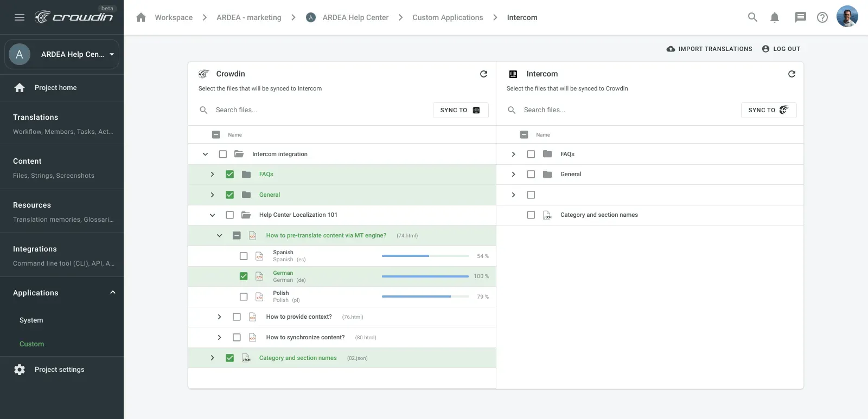This screenshot has width=868, height=419.
Task: Select System under Applications
Action: 31,320
